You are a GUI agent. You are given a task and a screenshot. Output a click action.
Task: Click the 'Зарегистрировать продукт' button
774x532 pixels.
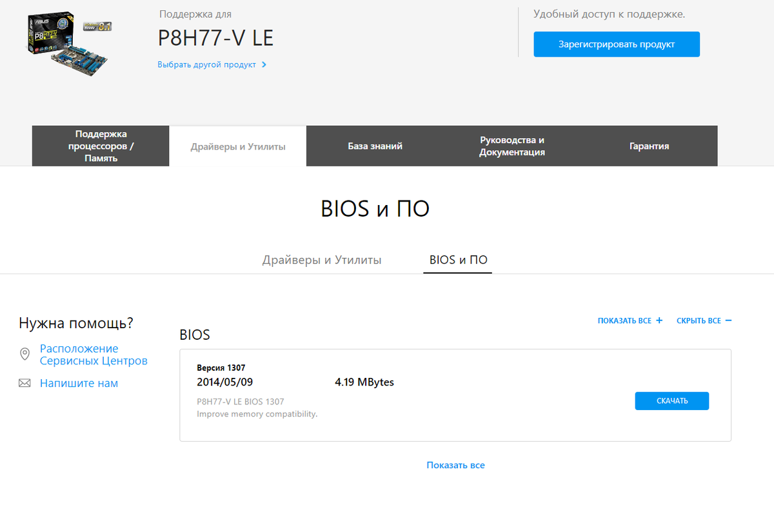click(617, 44)
